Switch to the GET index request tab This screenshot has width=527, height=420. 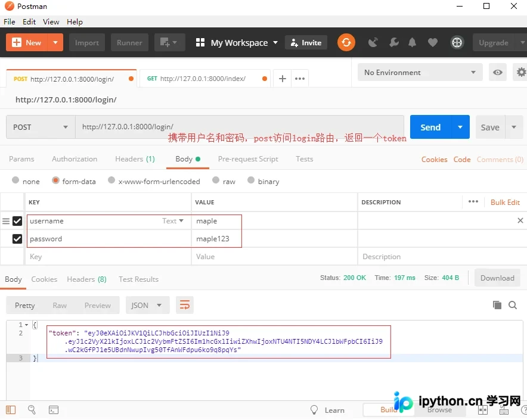coord(204,79)
